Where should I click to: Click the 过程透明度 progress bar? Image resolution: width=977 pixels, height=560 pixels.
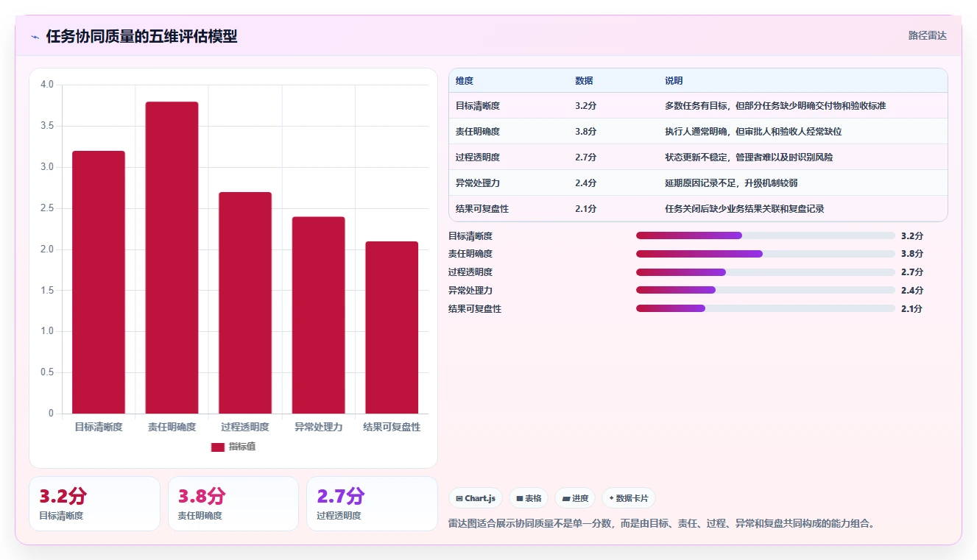pyautogui.click(x=766, y=272)
